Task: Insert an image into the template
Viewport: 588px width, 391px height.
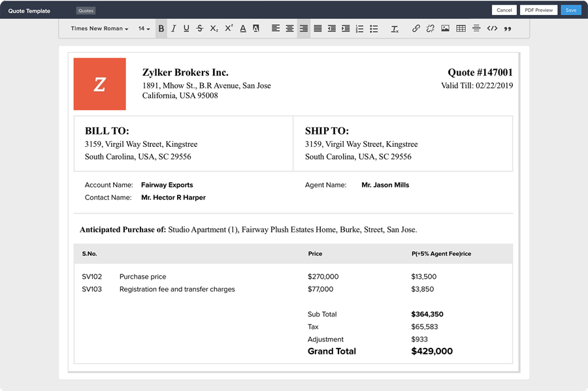Action: pyautogui.click(x=445, y=29)
